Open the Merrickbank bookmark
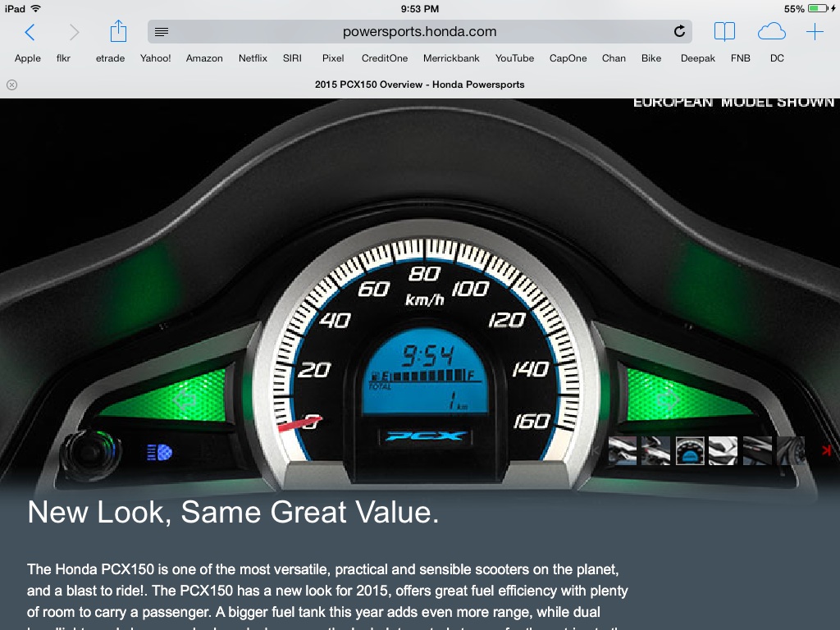Viewport: 840px width, 630px height. click(451, 58)
